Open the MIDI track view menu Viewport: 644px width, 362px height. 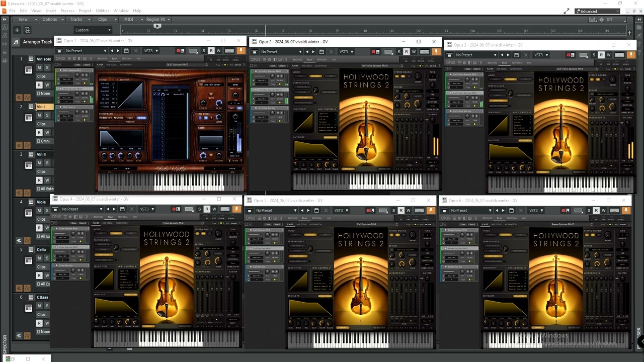[x=131, y=20]
